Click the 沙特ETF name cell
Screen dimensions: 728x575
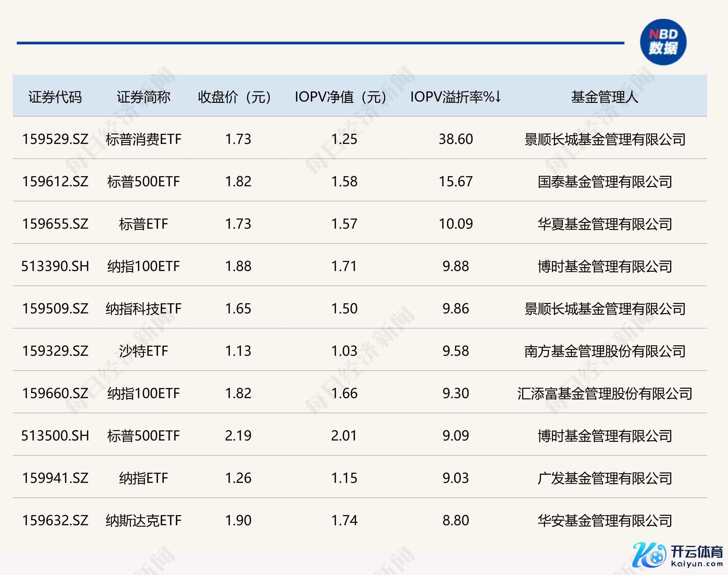pos(143,351)
